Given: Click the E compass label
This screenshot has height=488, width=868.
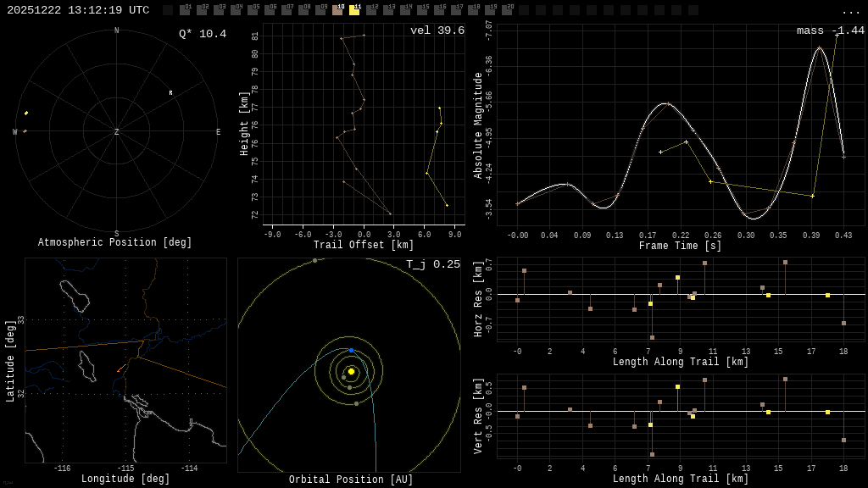Looking at the screenshot, I should (218, 131).
